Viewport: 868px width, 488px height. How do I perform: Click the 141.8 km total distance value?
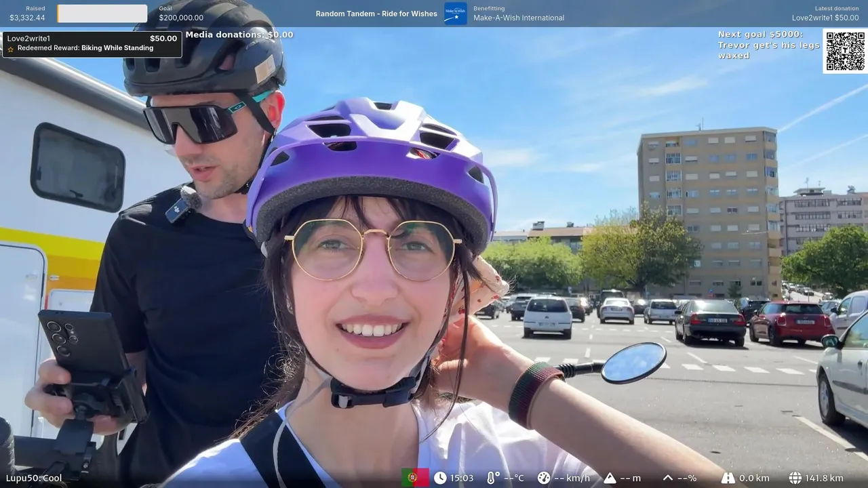coord(825,478)
